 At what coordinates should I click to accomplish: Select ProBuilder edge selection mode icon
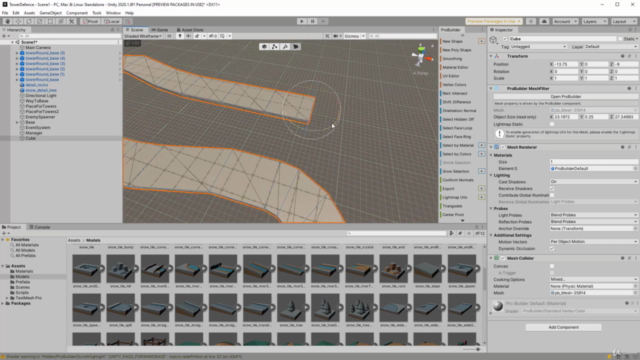point(285,47)
